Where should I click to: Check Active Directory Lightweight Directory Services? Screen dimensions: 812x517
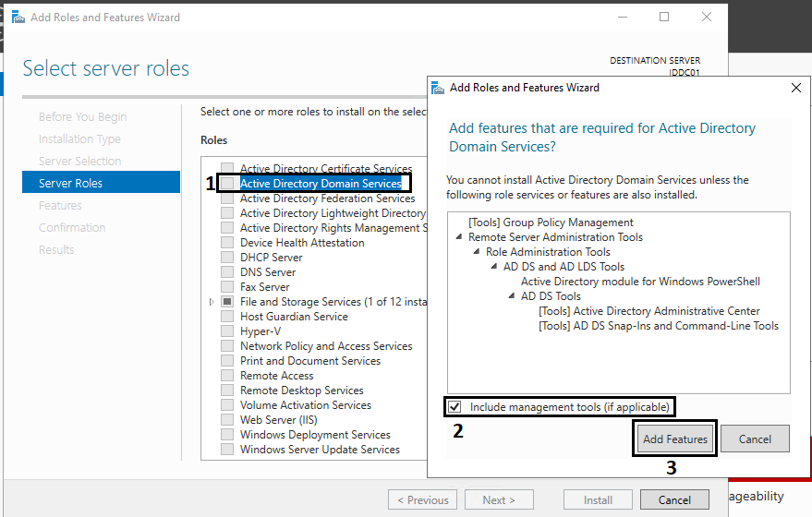click(x=227, y=212)
